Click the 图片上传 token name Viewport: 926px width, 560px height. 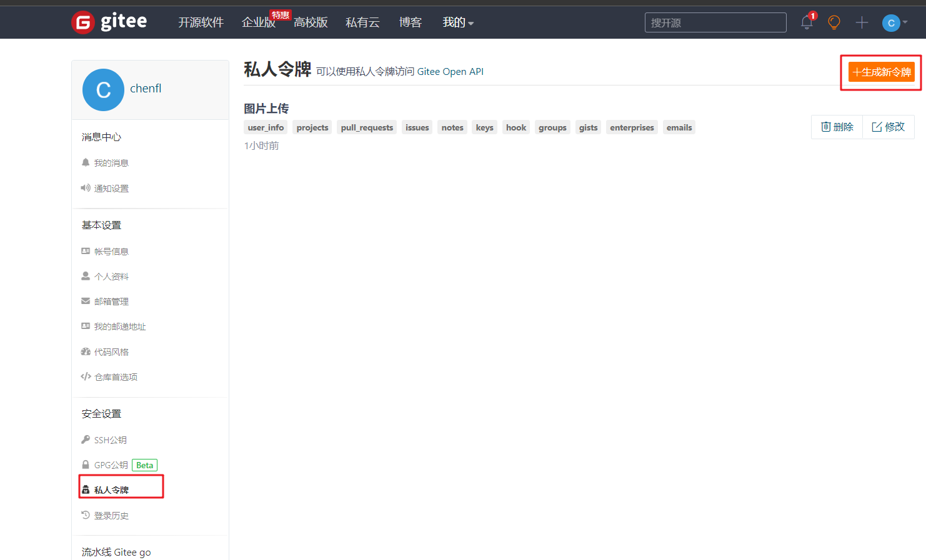click(266, 109)
